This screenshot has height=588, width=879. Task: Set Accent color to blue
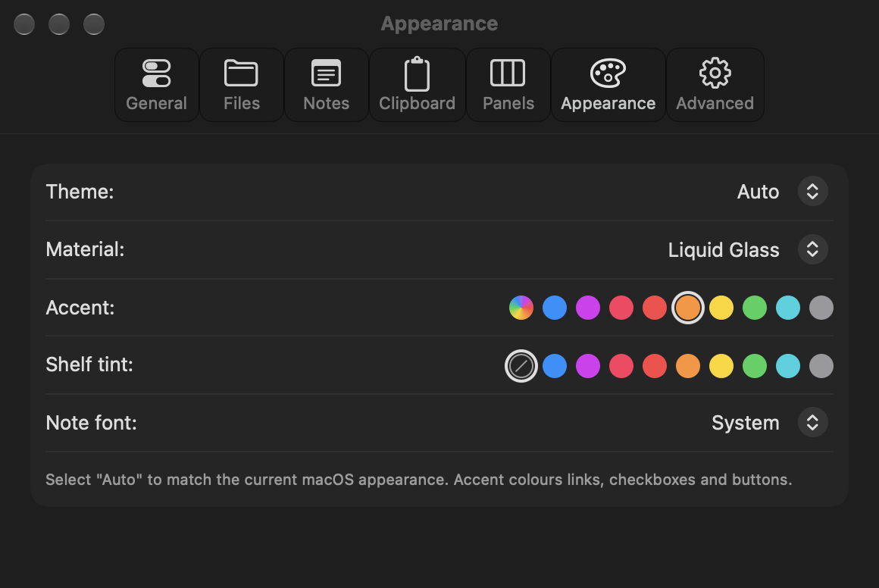pyautogui.click(x=555, y=308)
